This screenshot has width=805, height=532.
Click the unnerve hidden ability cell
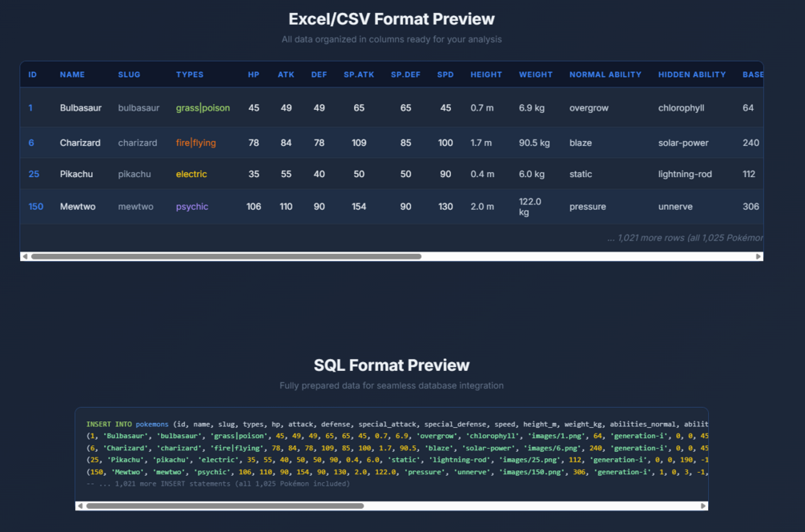(675, 207)
